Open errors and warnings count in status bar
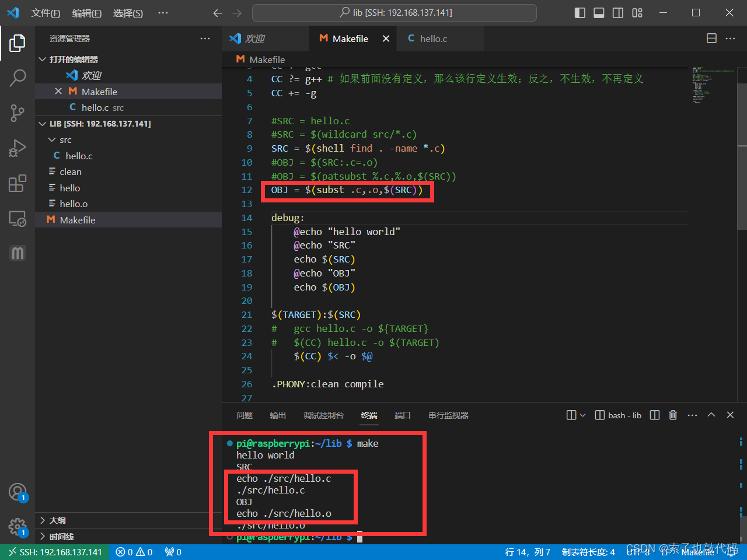747x560 pixels. [x=134, y=552]
